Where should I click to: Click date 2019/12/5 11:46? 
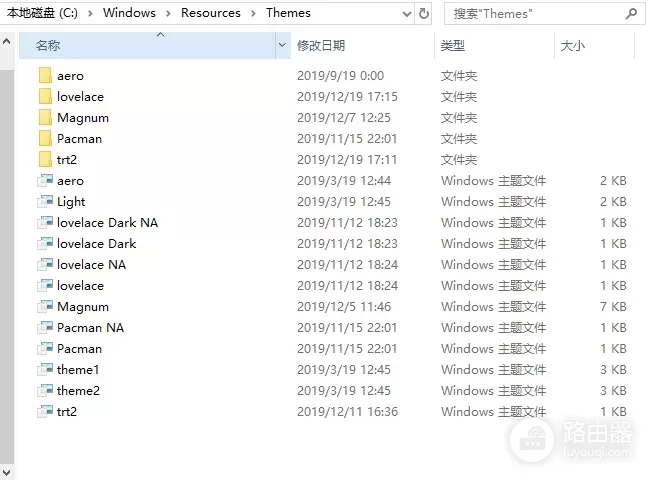click(344, 307)
